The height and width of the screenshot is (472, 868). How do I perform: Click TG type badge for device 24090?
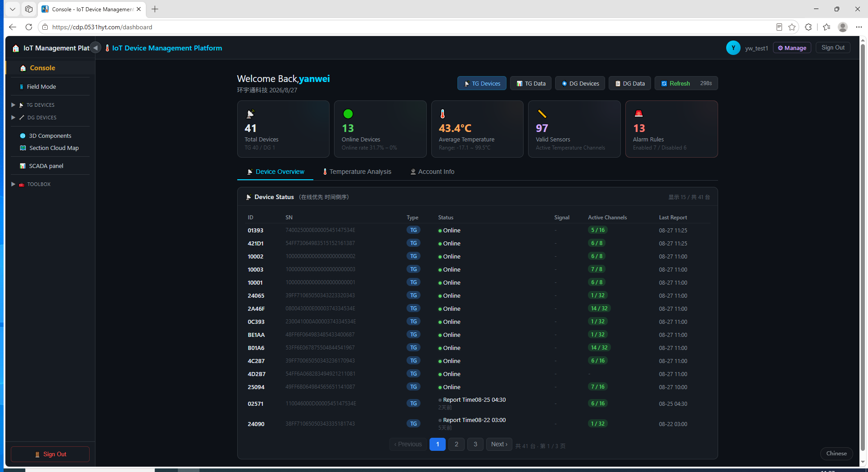coord(413,424)
